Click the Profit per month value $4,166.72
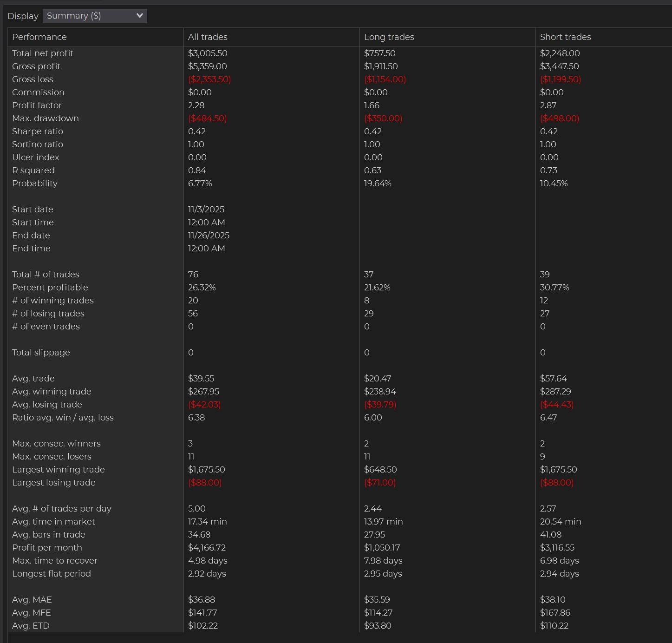This screenshot has width=672, height=643. point(207,548)
